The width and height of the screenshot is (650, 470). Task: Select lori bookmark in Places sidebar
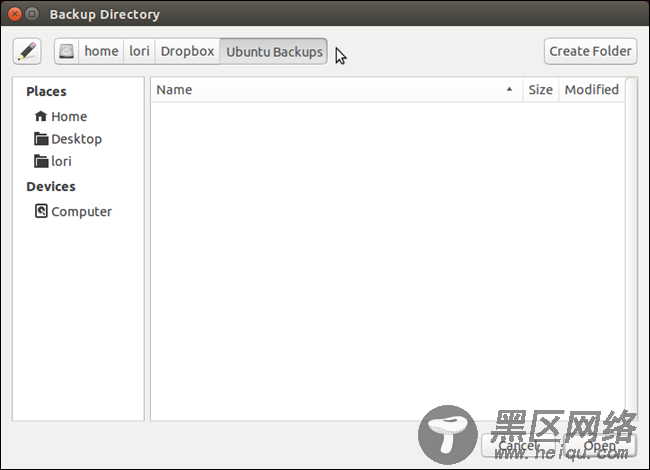79,161
